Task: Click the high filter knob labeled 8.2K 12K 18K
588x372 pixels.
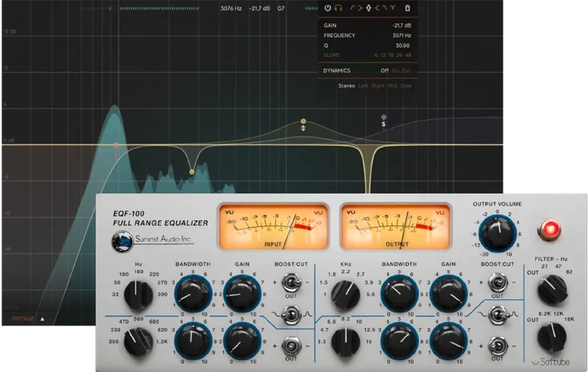Action: (x=552, y=338)
